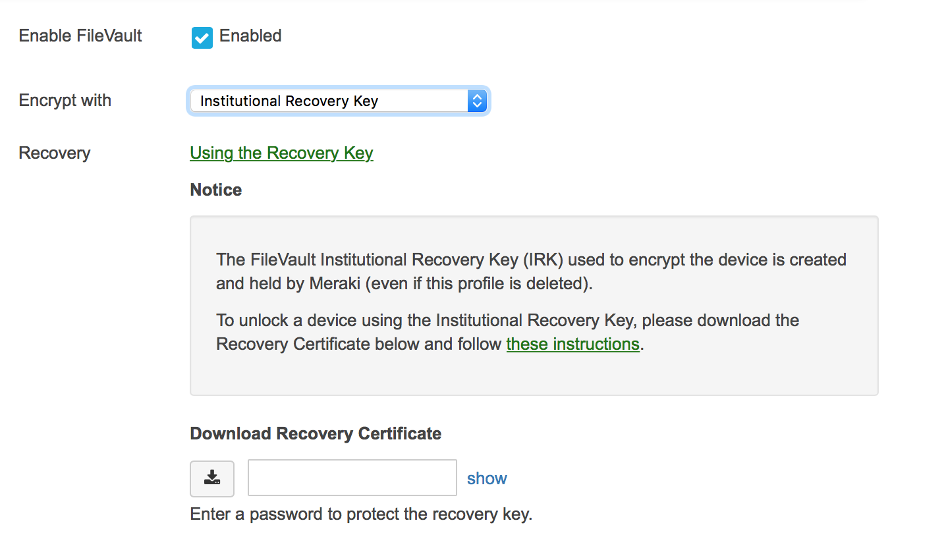Reveal the password by clicking show
This screenshot has height=560, width=946.
[487, 478]
